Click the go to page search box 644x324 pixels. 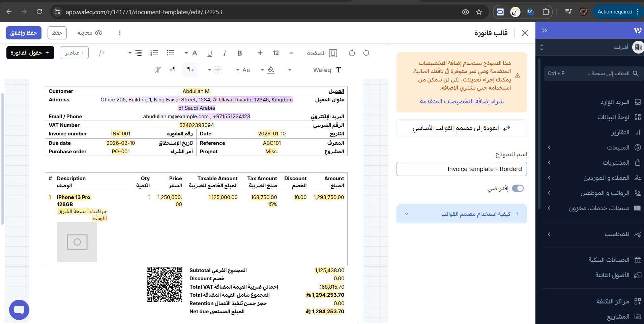593,73
